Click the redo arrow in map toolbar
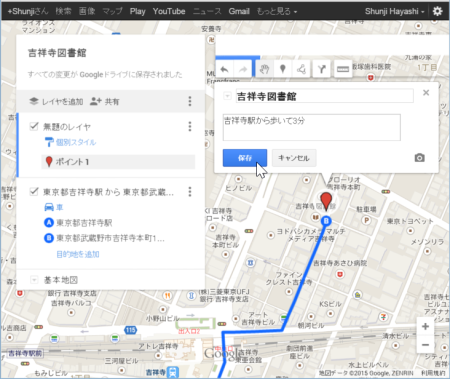This screenshot has height=379, width=450. 243,69
